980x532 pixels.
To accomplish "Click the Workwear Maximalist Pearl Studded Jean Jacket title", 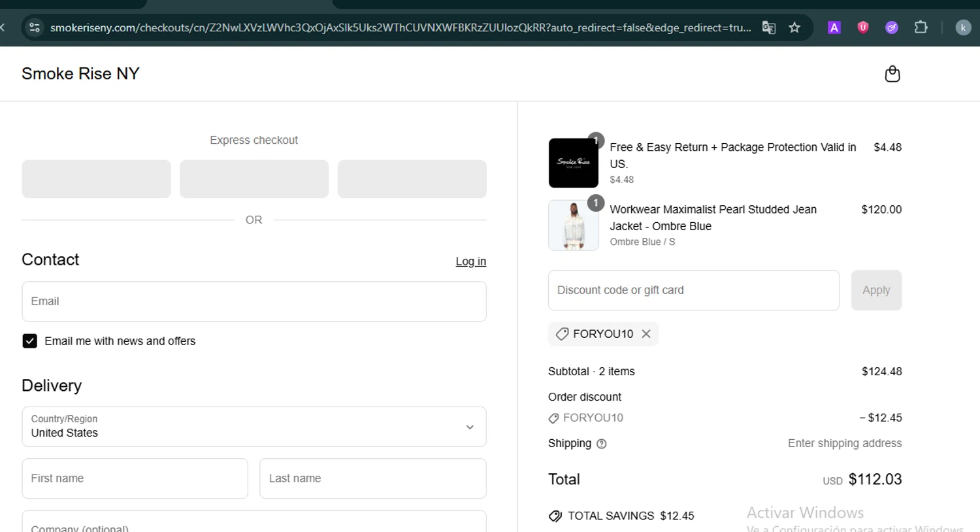I will (x=713, y=218).
